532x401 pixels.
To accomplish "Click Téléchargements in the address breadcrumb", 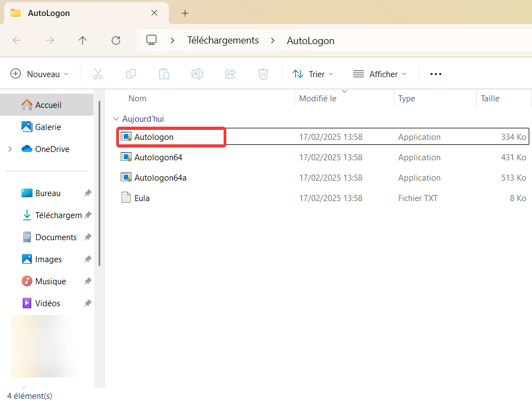I will coord(223,40).
